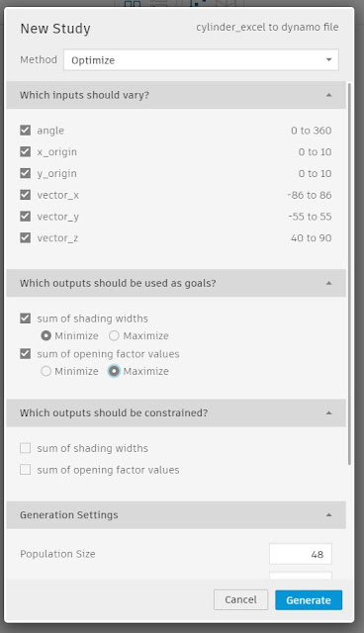Uncheck the x_origin input checkbox

[x=25, y=151]
